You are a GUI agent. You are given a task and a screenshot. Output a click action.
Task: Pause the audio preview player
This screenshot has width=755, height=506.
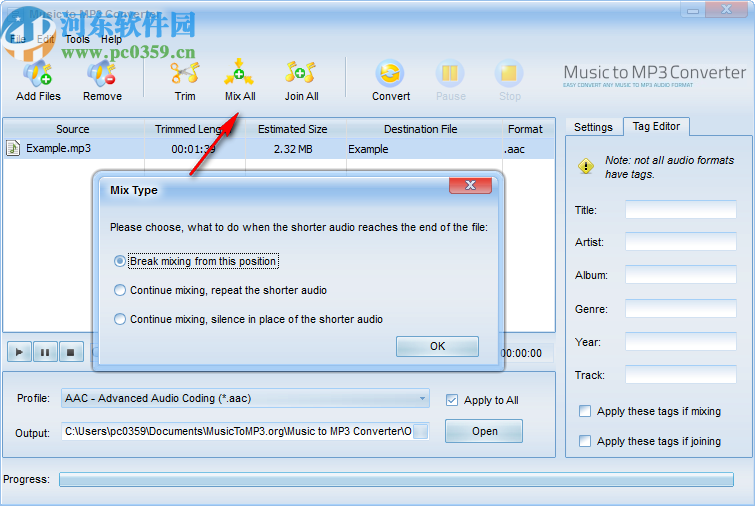pyautogui.click(x=45, y=352)
